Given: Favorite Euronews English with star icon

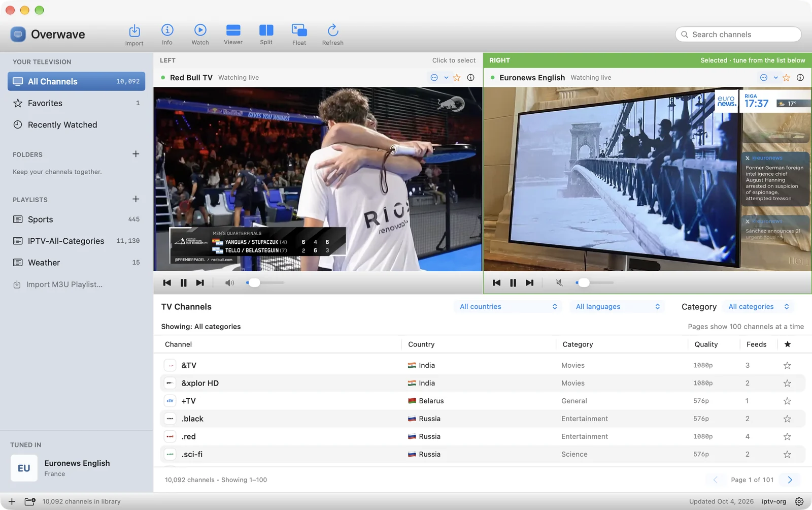Looking at the screenshot, I should pyautogui.click(x=786, y=78).
